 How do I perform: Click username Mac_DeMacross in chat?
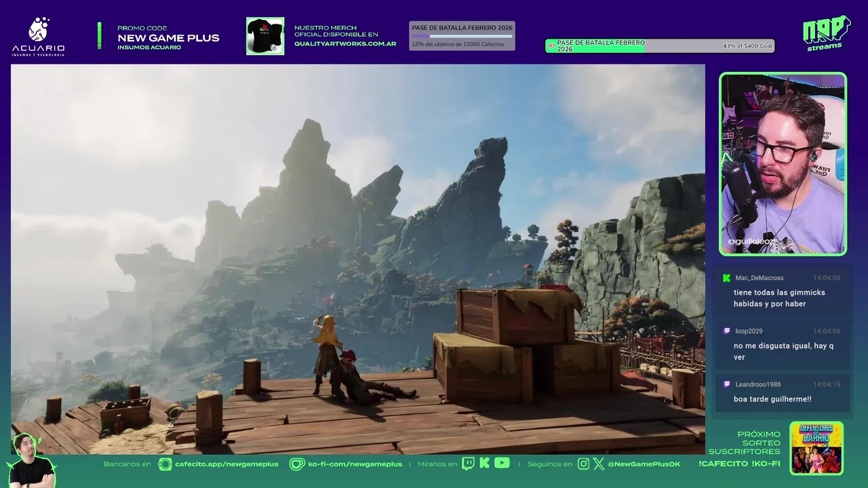759,278
